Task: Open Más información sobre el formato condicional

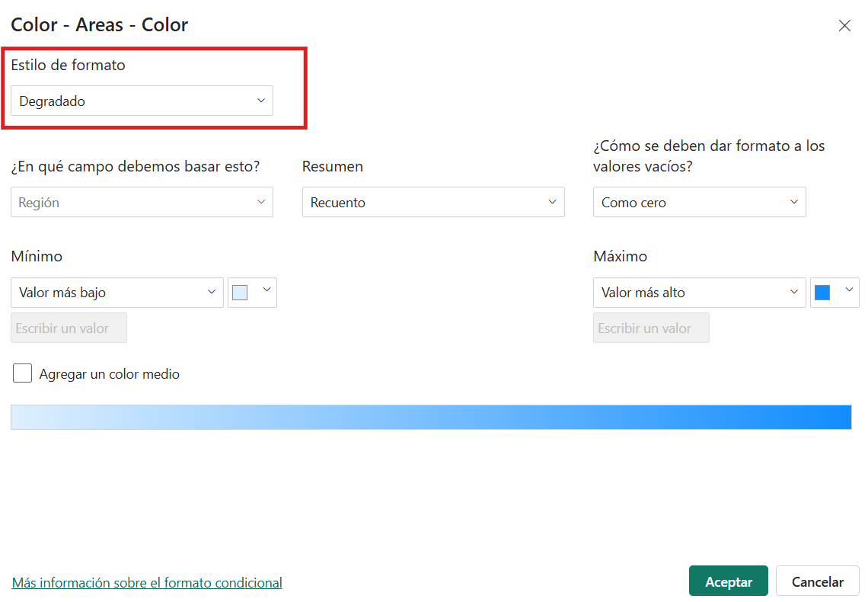Action: (147, 582)
